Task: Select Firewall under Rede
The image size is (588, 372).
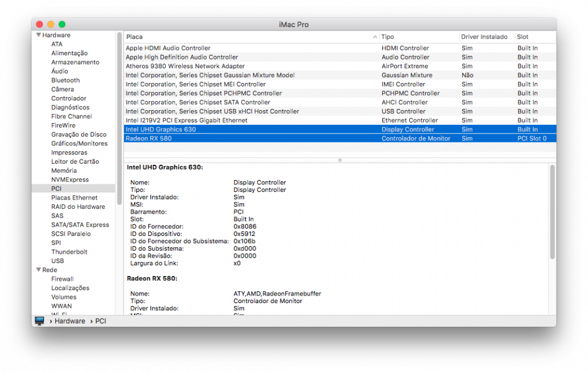Action: coord(62,279)
